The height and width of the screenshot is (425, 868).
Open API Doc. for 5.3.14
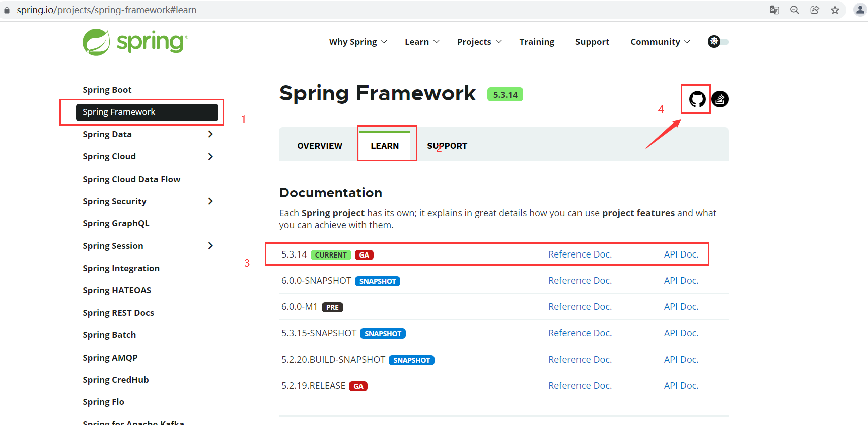pos(681,254)
